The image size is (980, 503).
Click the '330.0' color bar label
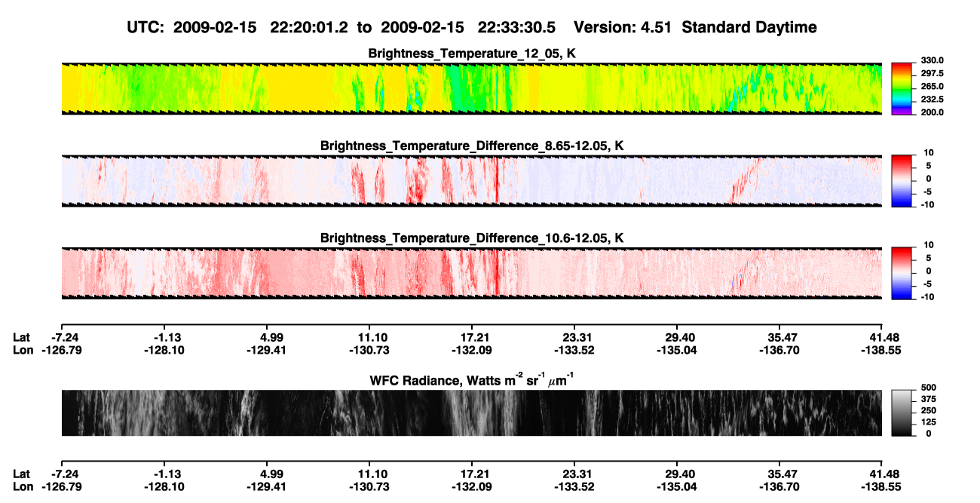tap(932, 60)
